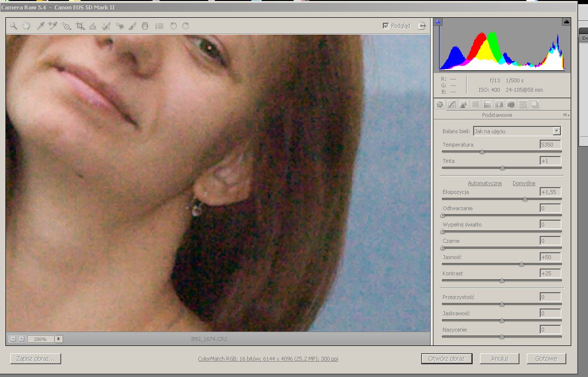Toggle highlight clipping warning in histogram
This screenshot has height=377, width=588.
point(566,22)
